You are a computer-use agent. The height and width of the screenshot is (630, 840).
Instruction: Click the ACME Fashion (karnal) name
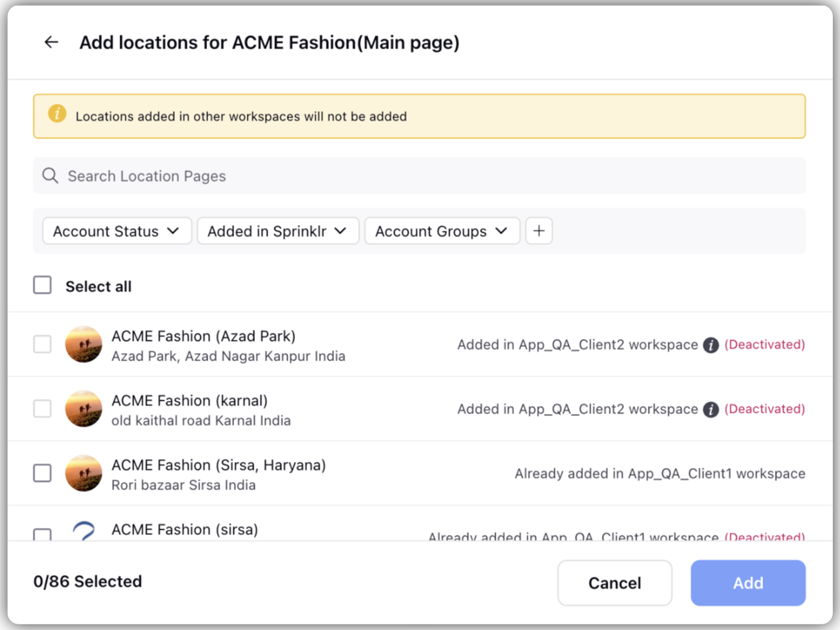(x=190, y=401)
